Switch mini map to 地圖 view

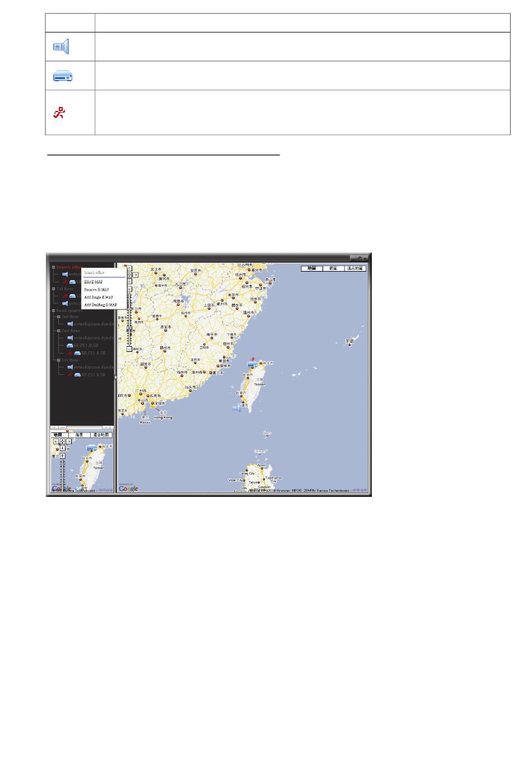click(59, 435)
